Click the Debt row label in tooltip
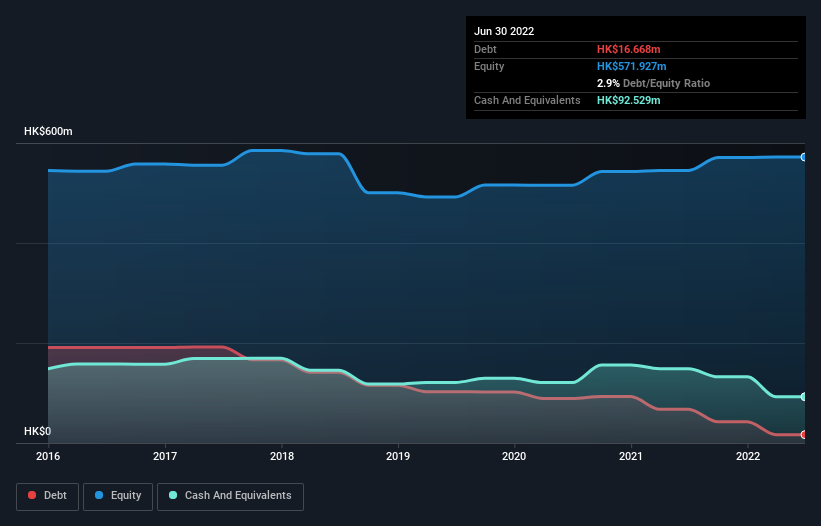 [485, 49]
